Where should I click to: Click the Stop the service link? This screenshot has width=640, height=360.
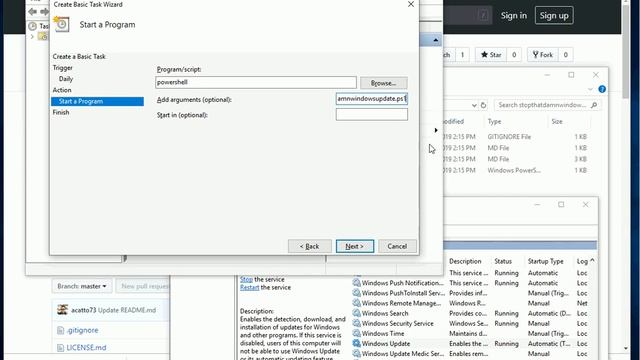click(247, 280)
